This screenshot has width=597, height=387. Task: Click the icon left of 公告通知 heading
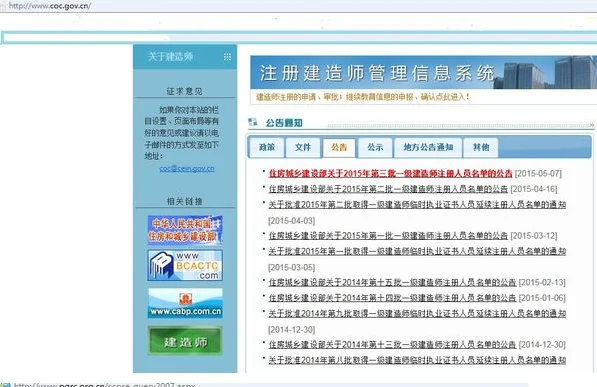[252, 122]
